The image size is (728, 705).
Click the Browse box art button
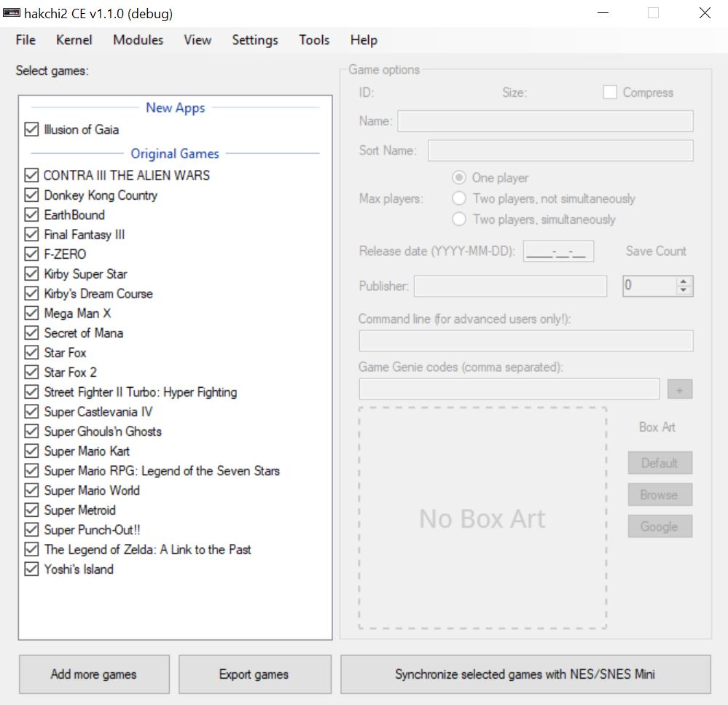point(659,494)
